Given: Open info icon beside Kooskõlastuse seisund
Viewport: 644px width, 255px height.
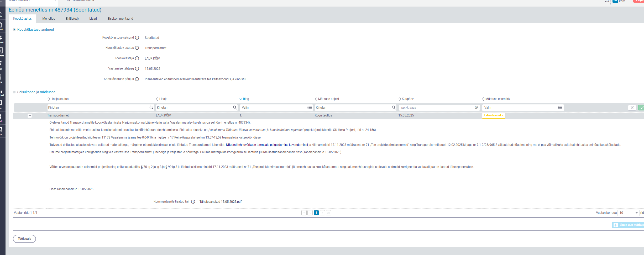Looking at the screenshot, I should pyautogui.click(x=137, y=38).
